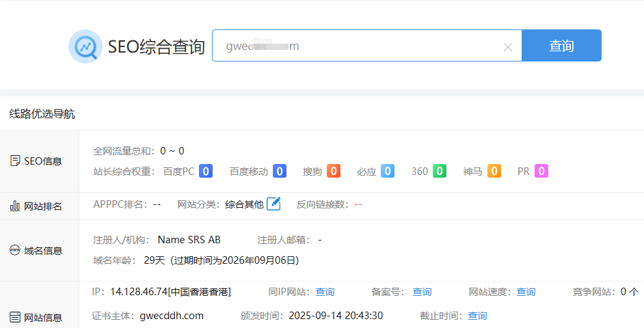
Task: Click the 域名信息 www globe icon
Action: (15, 250)
